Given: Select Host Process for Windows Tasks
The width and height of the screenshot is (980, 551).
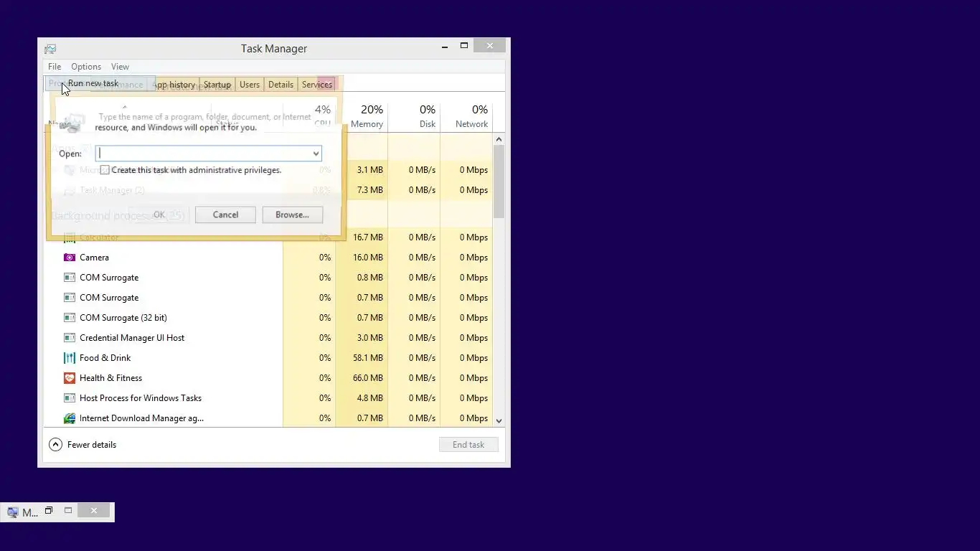Looking at the screenshot, I should [269, 398].
